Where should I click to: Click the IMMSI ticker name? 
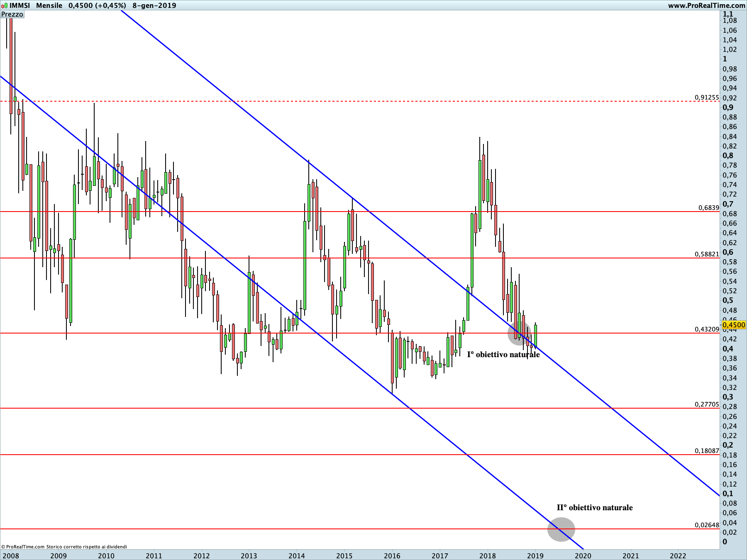tap(20, 5)
